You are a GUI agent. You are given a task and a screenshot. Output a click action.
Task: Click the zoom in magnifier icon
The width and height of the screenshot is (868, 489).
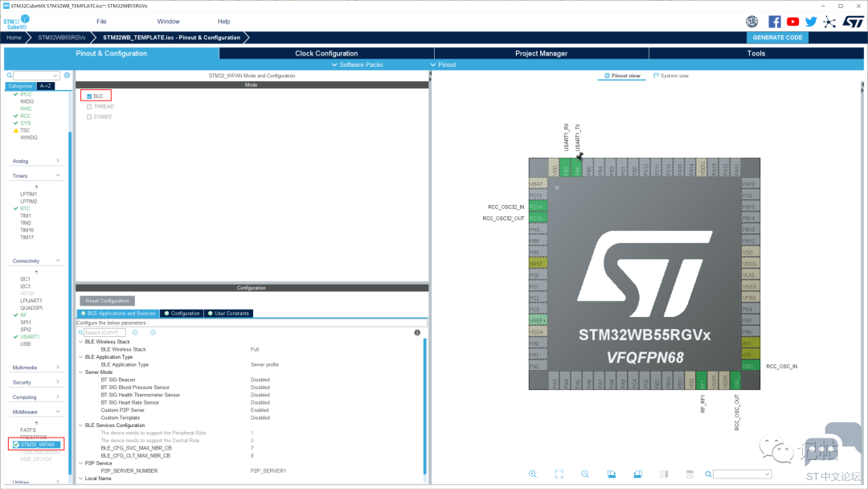533,474
